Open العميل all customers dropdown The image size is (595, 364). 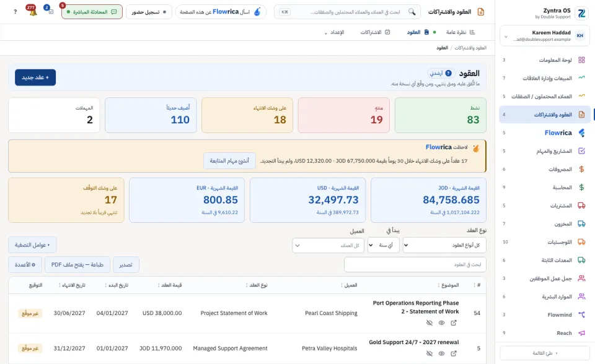point(328,245)
